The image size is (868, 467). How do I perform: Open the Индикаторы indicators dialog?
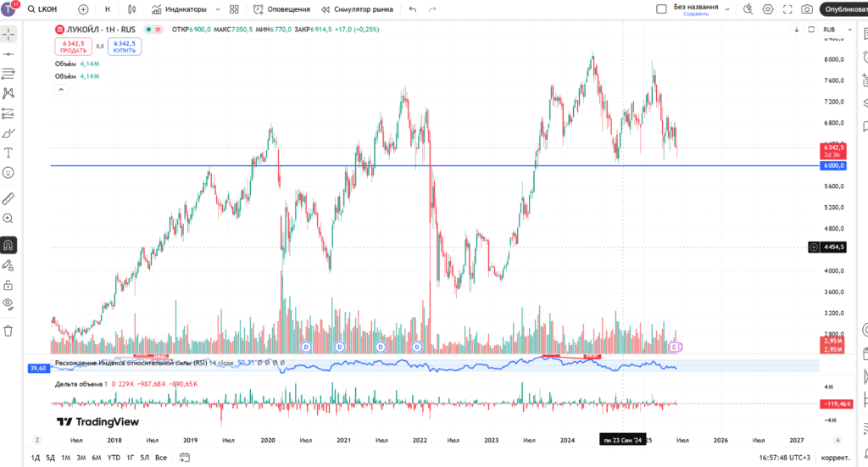click(x=180, y=9)
